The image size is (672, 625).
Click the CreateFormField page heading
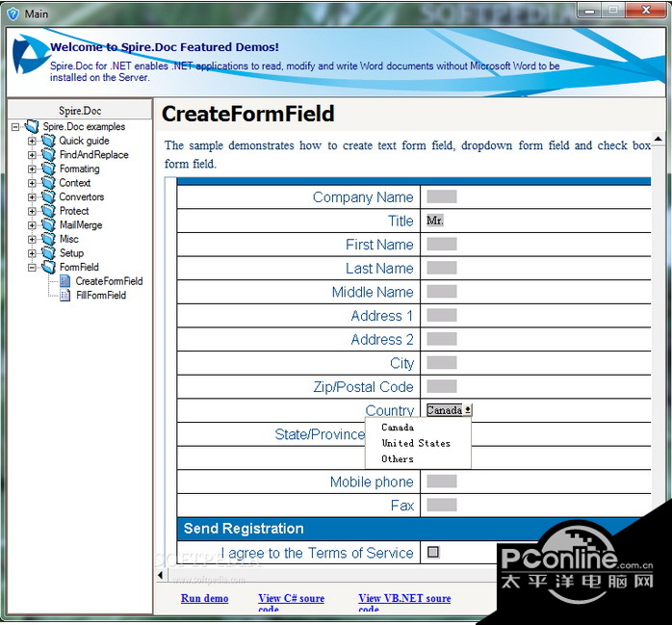(x=247, y=114)
